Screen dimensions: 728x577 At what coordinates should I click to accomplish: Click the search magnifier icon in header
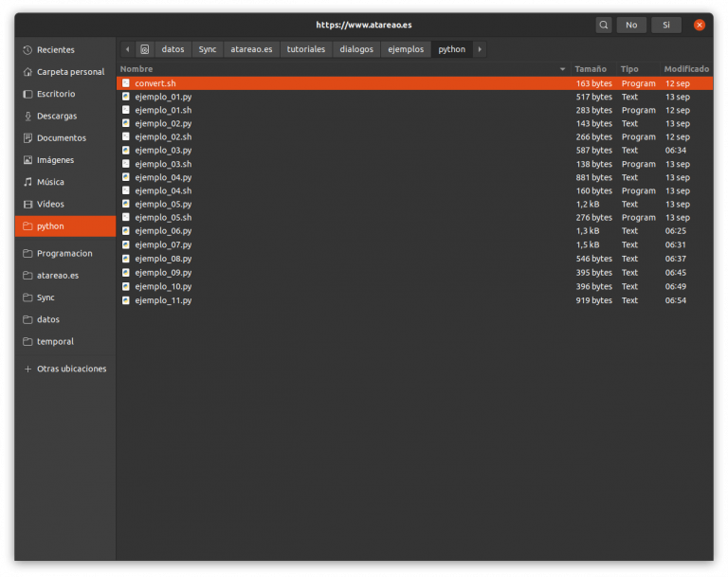[x=604, y=25]
